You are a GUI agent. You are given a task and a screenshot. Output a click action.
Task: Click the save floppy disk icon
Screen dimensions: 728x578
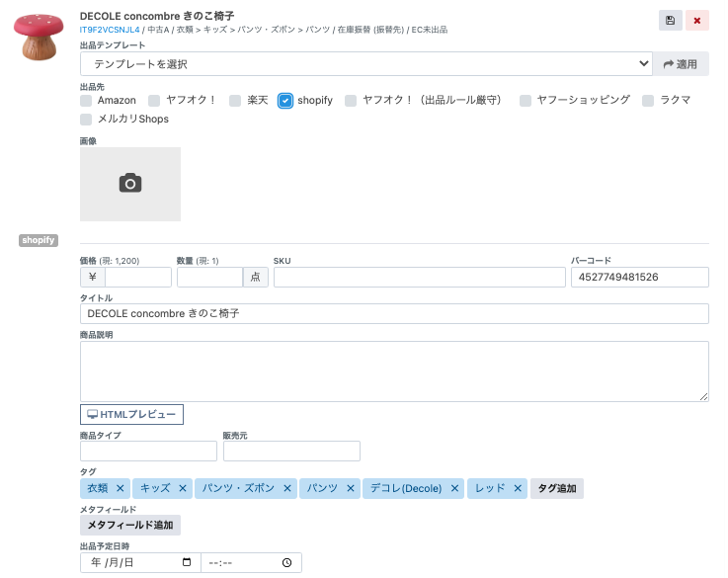pyautogui.click(x=670, y=21)
